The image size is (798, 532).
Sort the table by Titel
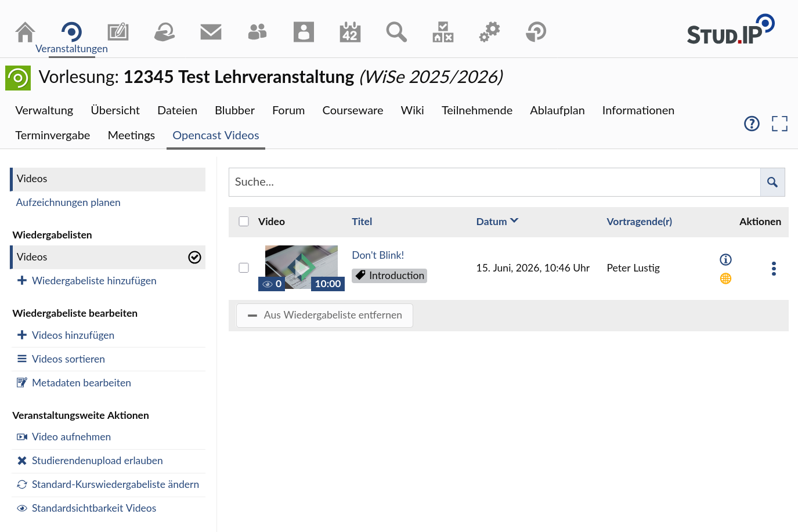362,222
